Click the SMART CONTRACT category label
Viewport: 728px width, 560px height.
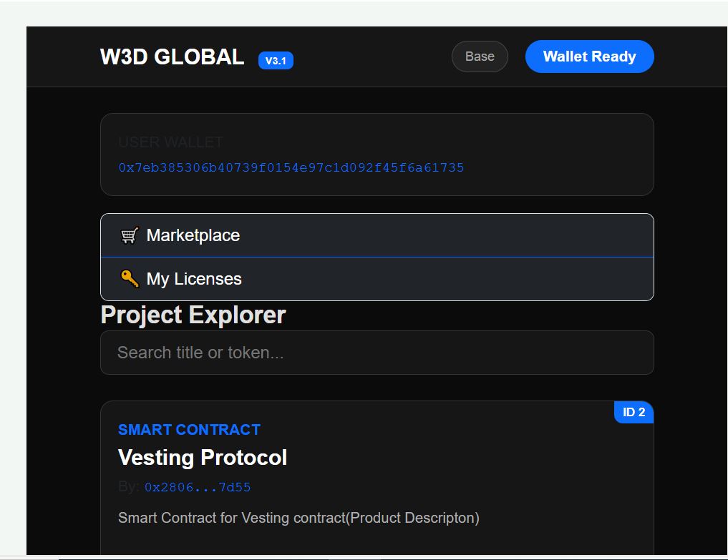[x=189, y=430]
